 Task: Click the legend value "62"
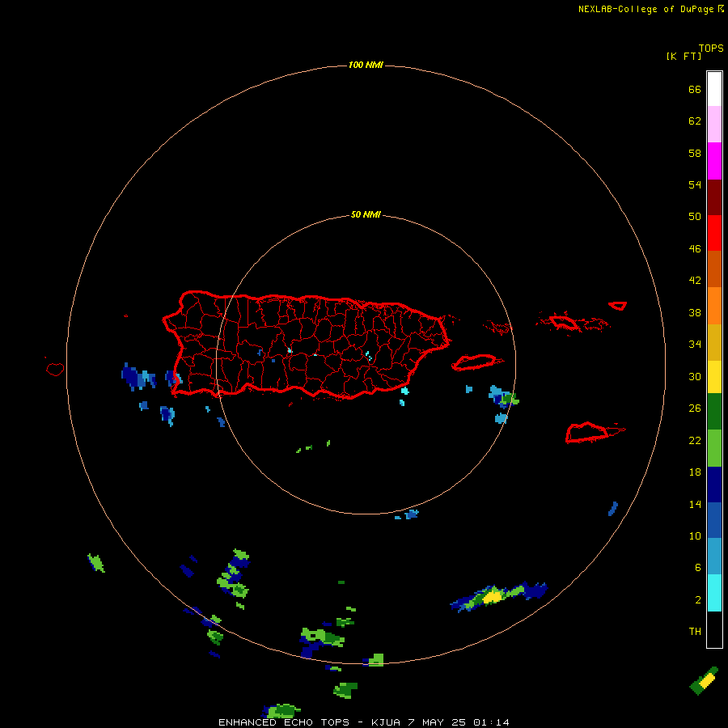pyautogui.click(x=695, y=121)
